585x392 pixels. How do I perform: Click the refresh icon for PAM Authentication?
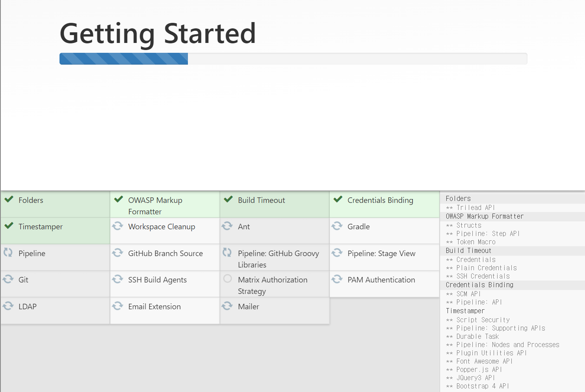(x=337, y=279)
